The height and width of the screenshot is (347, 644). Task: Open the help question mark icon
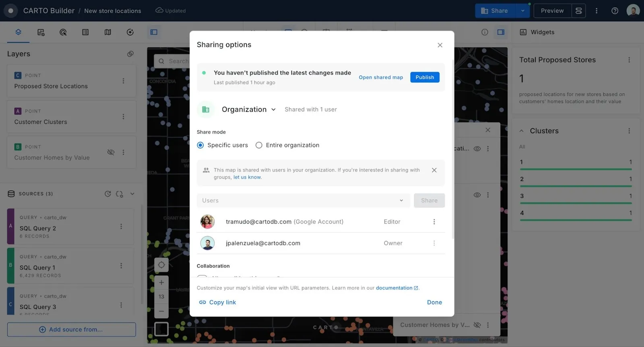(x=615, y=11)
